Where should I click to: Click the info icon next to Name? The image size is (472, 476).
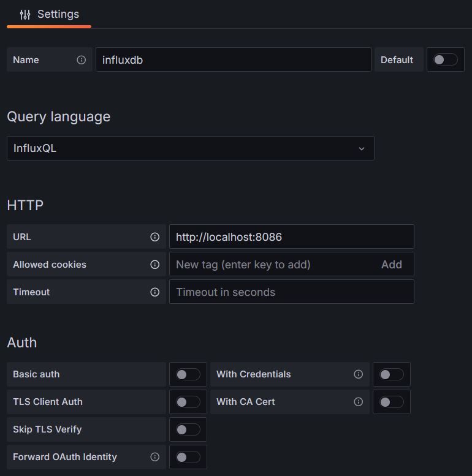coord(81,60)
